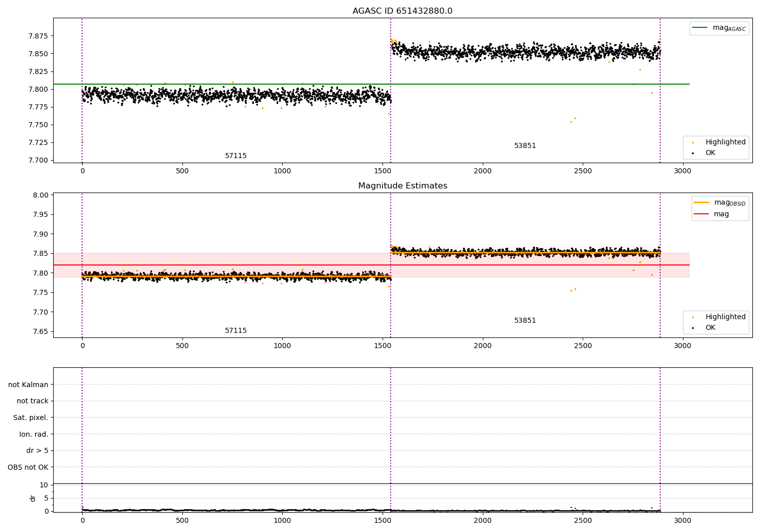Click the 'dr > 5' row label
The height and width of the screenshot is (532, 760).
pyautogui.click(x=37, y=450)
